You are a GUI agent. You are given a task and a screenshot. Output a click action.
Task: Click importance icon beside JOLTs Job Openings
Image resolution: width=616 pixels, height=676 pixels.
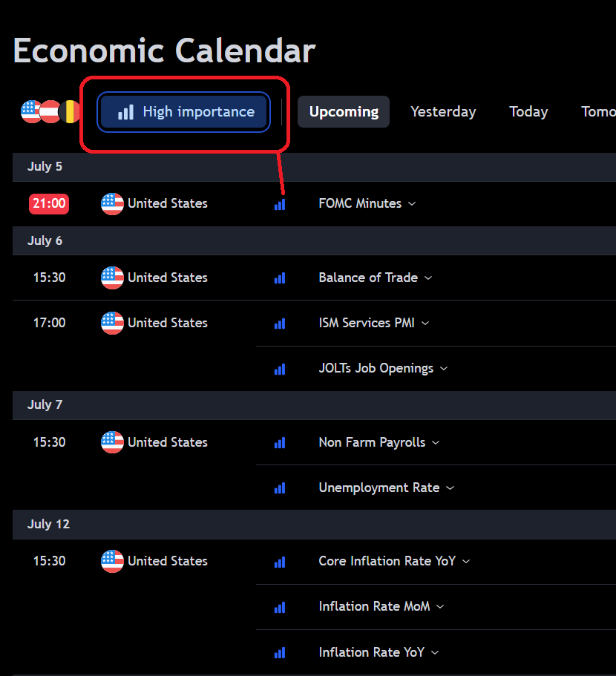pyautogui.click(x=280, y=369)
